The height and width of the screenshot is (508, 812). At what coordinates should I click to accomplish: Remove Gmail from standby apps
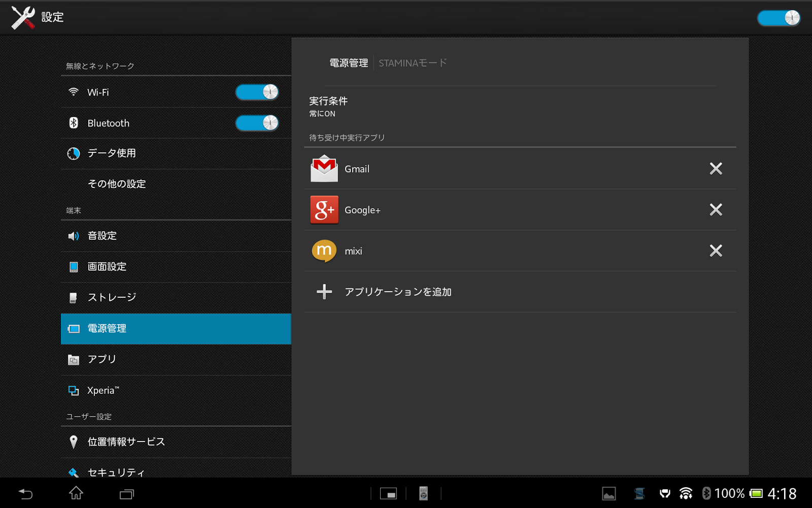[x=716, y=169]
